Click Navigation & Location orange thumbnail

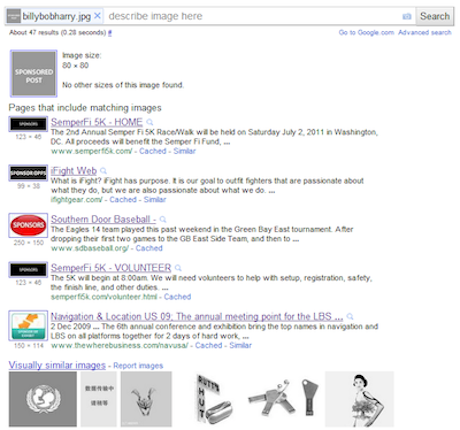pos(28,325)
